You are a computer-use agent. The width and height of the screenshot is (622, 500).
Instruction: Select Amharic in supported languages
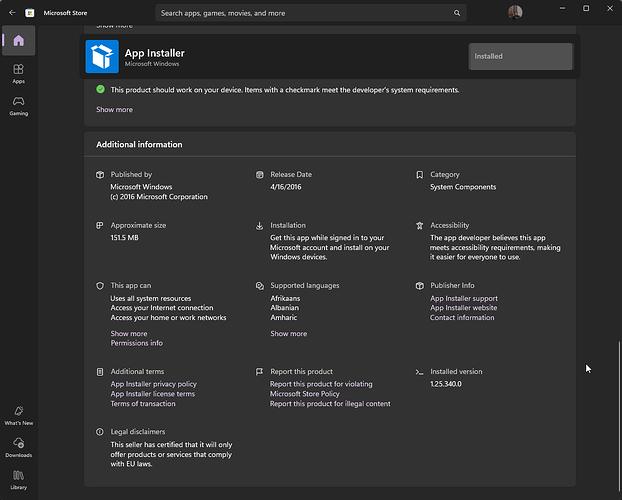[284, 318]
